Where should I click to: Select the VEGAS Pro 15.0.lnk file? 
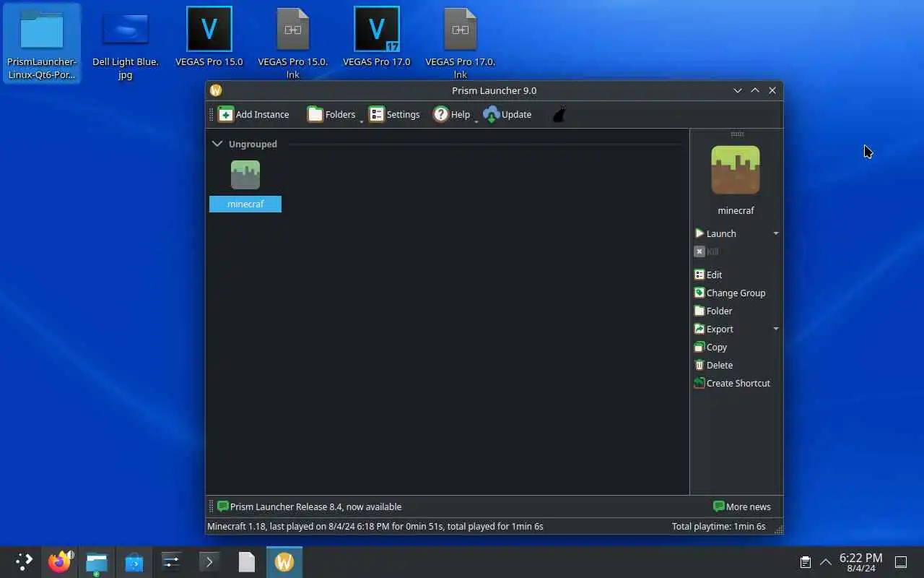click(x=293, y=43)
